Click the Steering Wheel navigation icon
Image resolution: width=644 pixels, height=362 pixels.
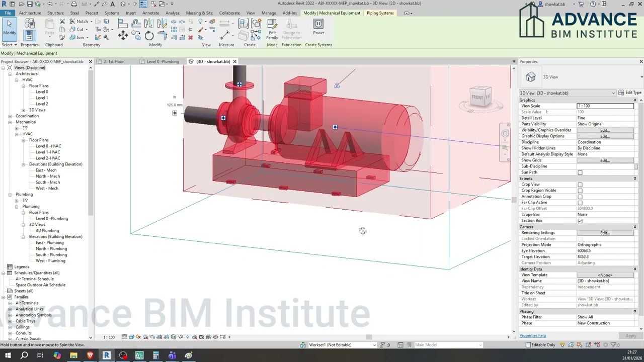tap(505, 133)
